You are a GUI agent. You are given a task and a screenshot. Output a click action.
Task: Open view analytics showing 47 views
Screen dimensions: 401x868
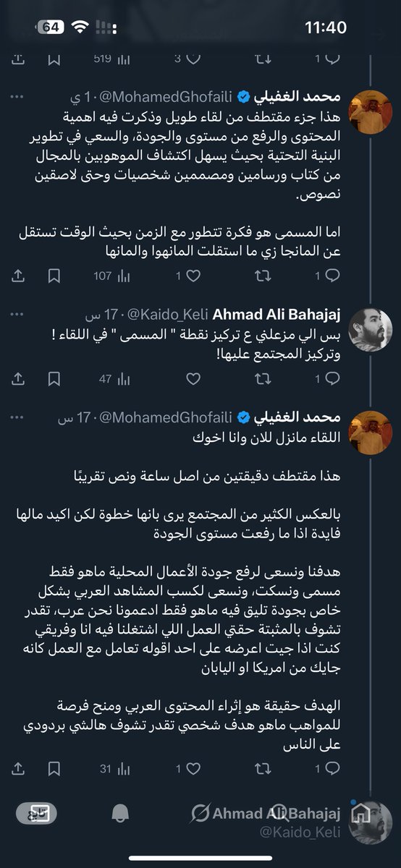point(114,378)
